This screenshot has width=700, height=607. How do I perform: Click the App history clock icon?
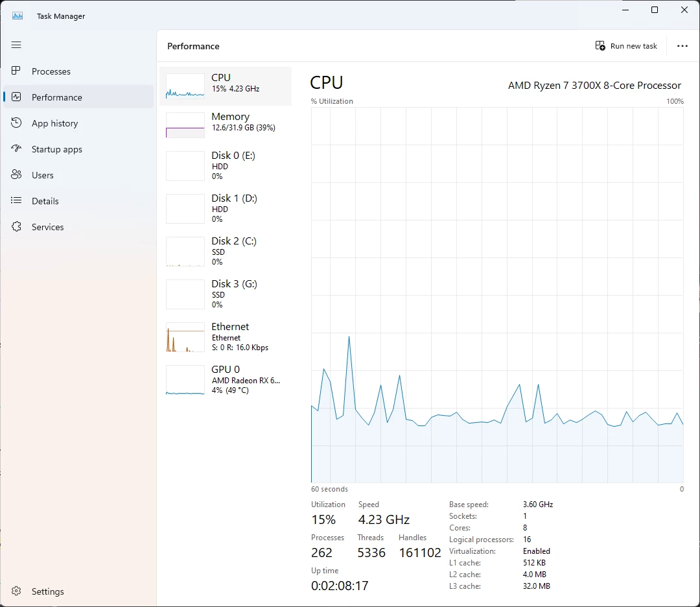(16, 123)
